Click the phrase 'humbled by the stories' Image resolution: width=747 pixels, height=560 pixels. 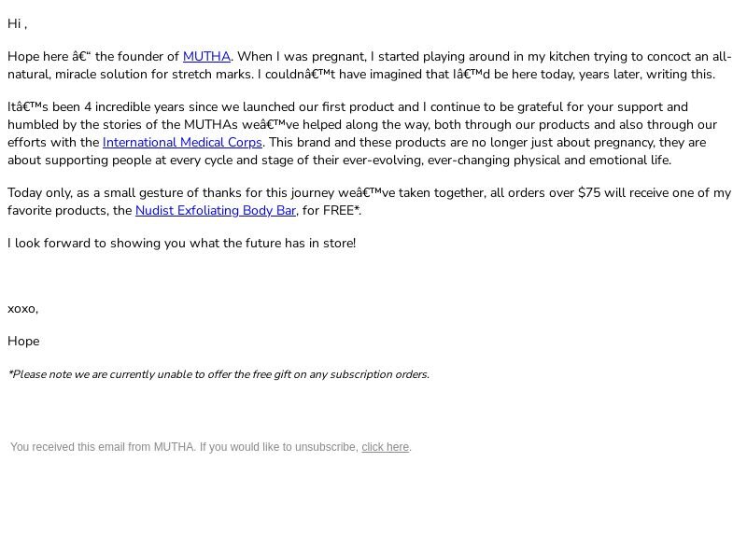tap(75, 125)
